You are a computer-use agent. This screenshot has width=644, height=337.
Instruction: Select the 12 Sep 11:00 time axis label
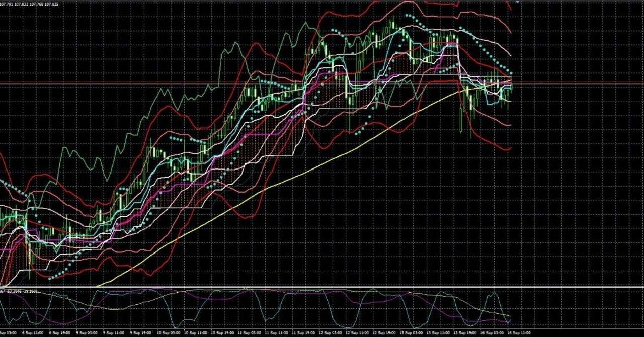[358, 333]
